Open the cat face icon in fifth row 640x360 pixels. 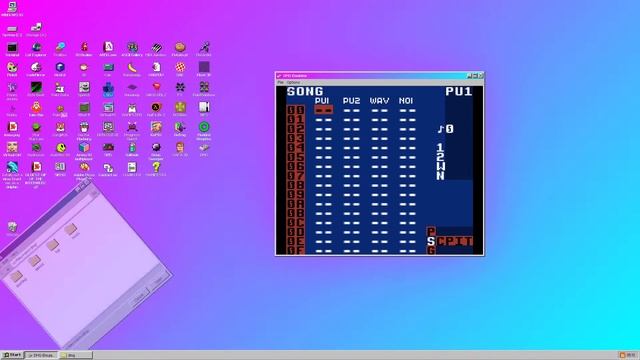pos(60,127)
